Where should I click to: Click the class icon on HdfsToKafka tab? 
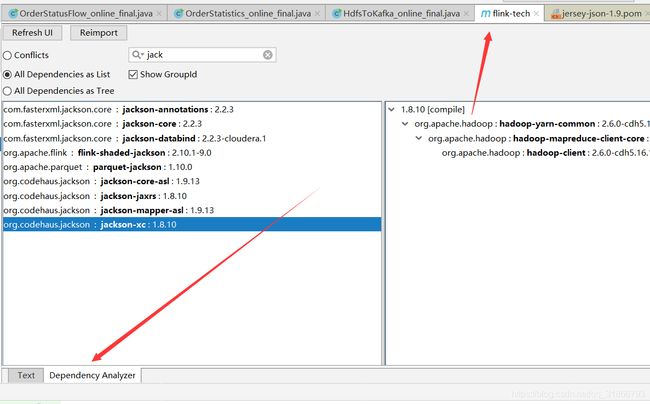(337, 14)
